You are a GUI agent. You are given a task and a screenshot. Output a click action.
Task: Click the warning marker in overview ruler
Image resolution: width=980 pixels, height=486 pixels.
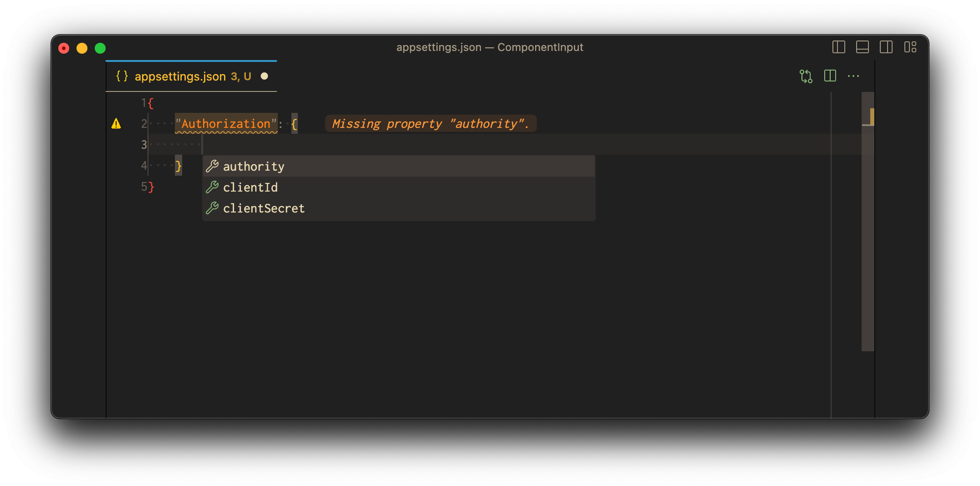[x=872, y=116]
